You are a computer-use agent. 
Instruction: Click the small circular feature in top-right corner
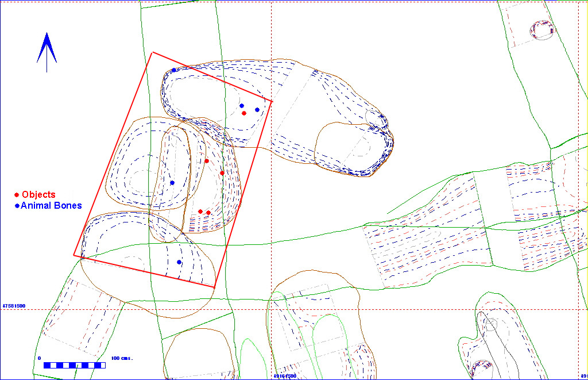tap(541, 30)
